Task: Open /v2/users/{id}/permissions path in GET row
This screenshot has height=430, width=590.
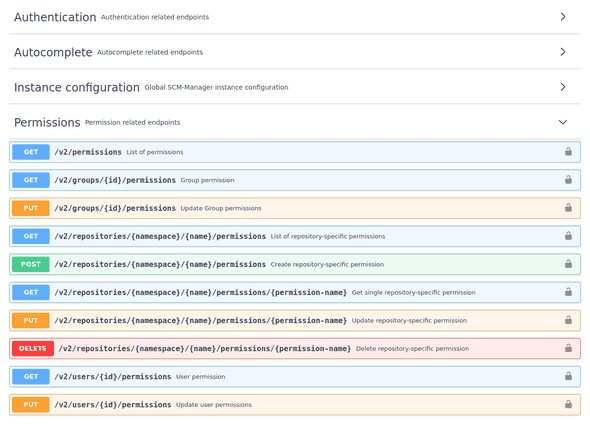Action: point(113,377)
